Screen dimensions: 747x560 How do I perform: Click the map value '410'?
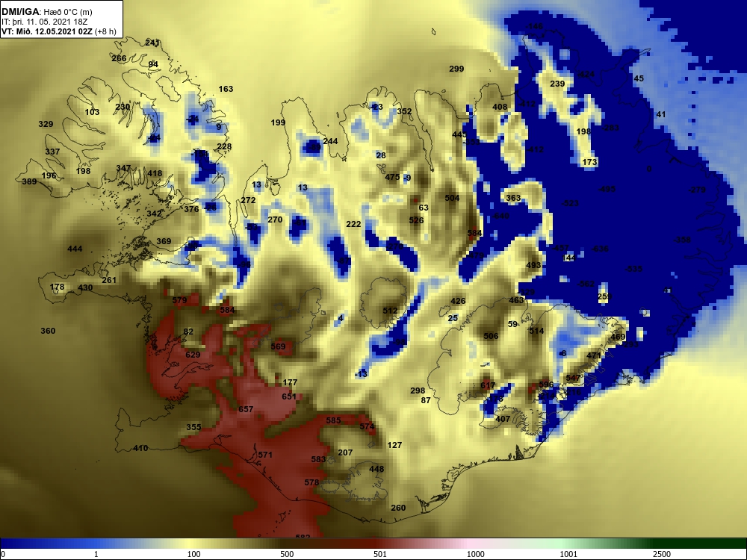point(140,449)
